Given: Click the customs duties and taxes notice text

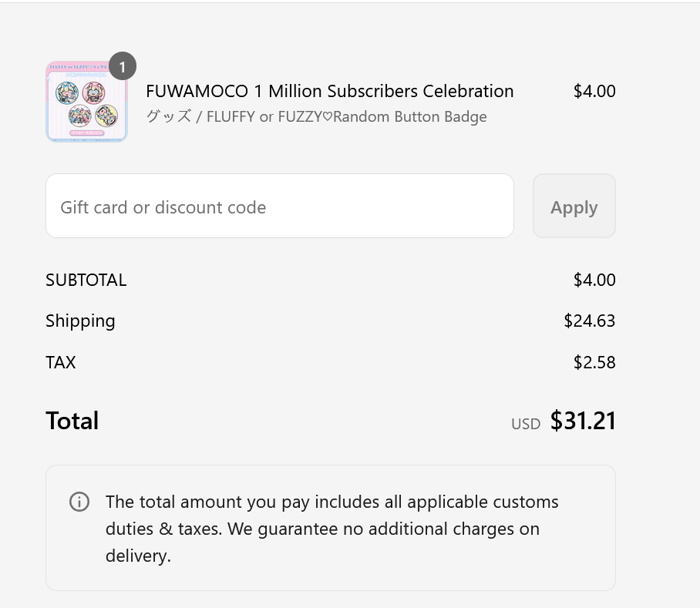Looking at the screenshot, I should pos(331,529).
